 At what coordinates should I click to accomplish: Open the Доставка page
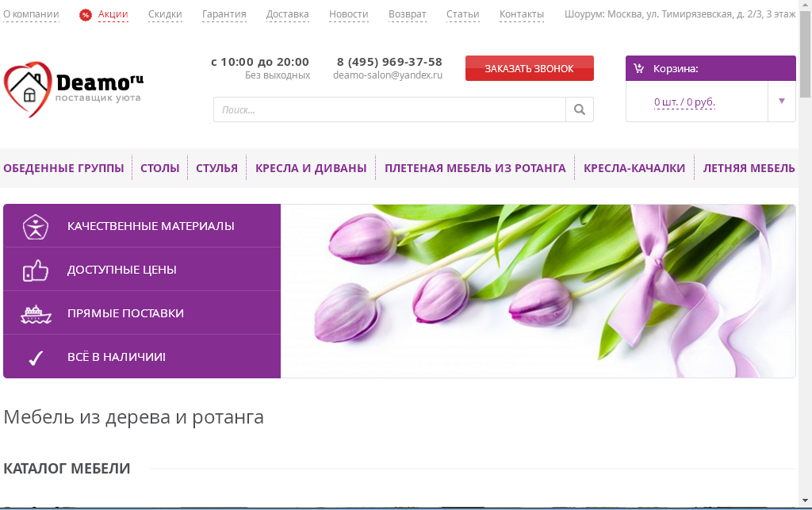click(x=287, y=14)
